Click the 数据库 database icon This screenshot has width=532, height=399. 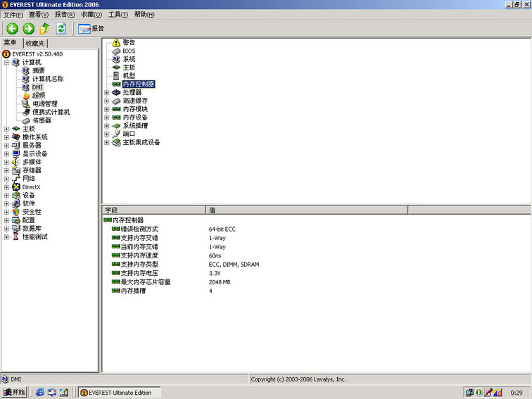[16, 229]
